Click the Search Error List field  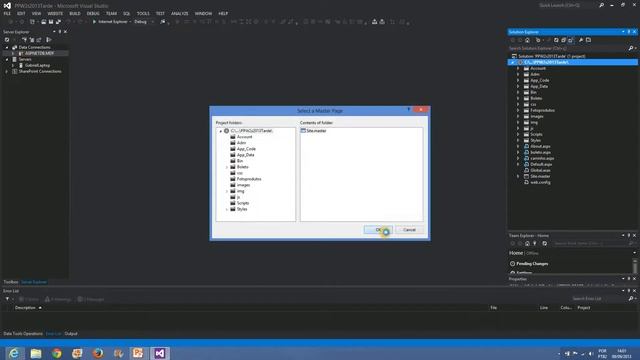[x=598, y=299]
